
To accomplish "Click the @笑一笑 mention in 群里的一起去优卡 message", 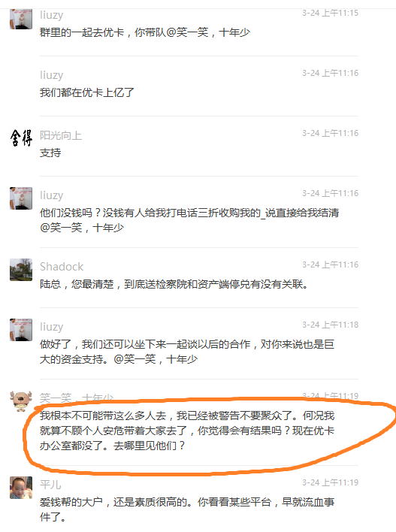I will click(187, 32).
